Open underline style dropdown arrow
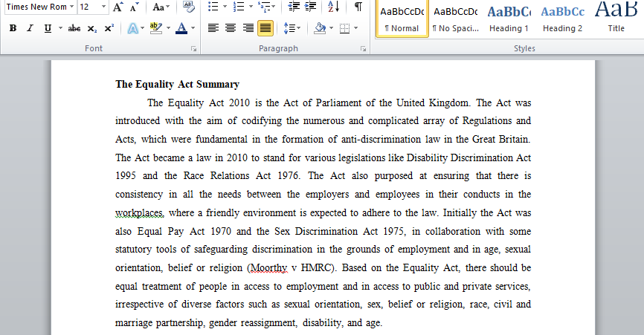 (x=60, y=28)
